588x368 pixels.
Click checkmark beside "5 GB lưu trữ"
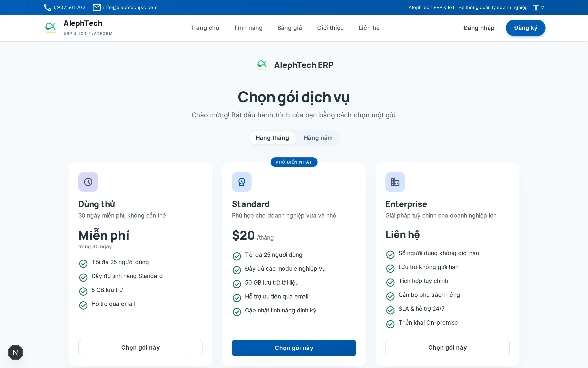(x=83, y=291)
